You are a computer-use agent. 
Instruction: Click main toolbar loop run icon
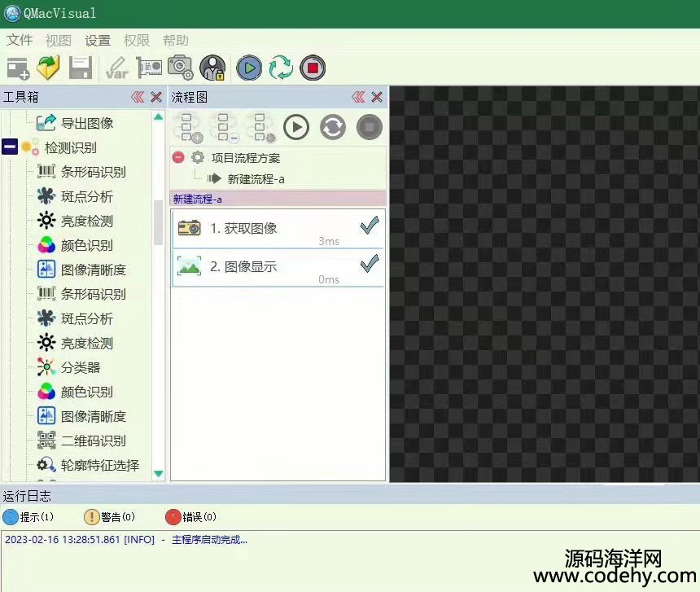(x=281, y=68)
